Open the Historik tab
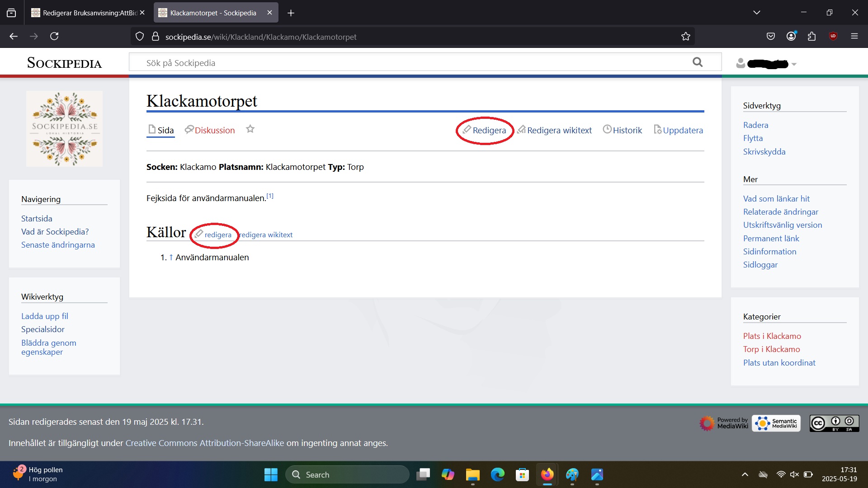868x488 pixels. (627, 130)
